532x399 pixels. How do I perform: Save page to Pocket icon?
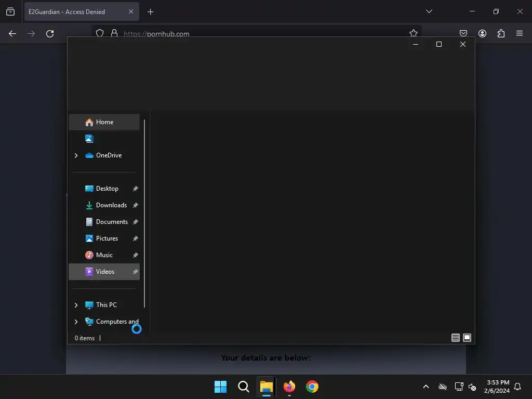[463, 33]
